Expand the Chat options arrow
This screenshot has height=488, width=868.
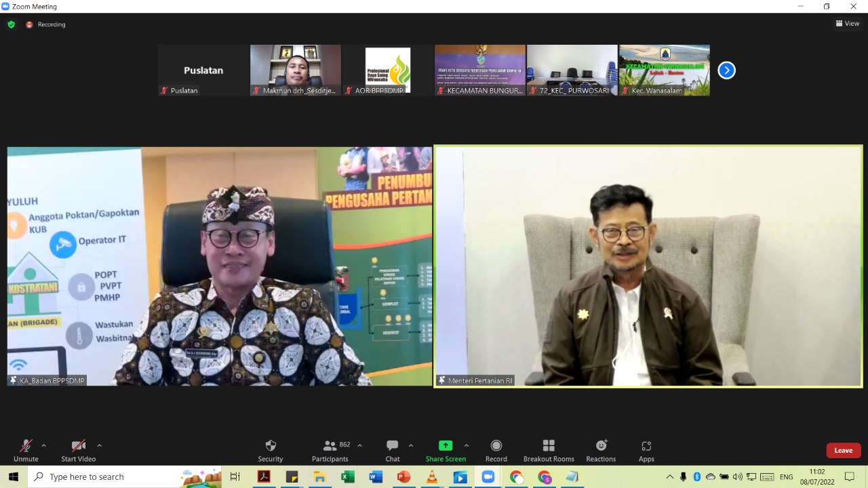pos(410,445)
